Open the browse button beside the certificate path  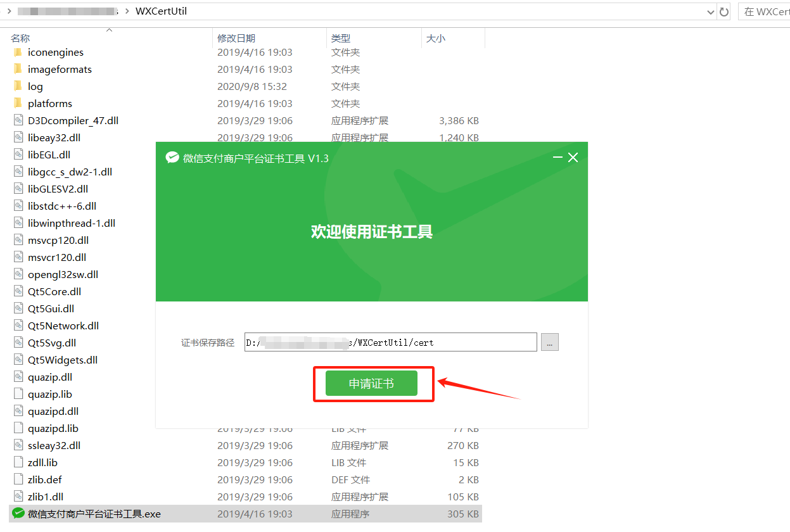click(549, 342)
